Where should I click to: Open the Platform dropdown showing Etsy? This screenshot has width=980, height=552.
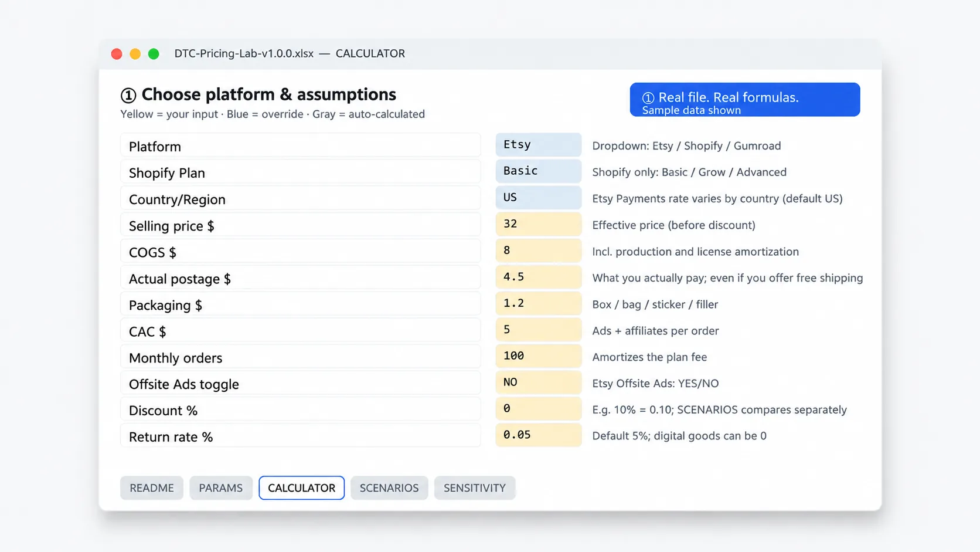[538, 145]
